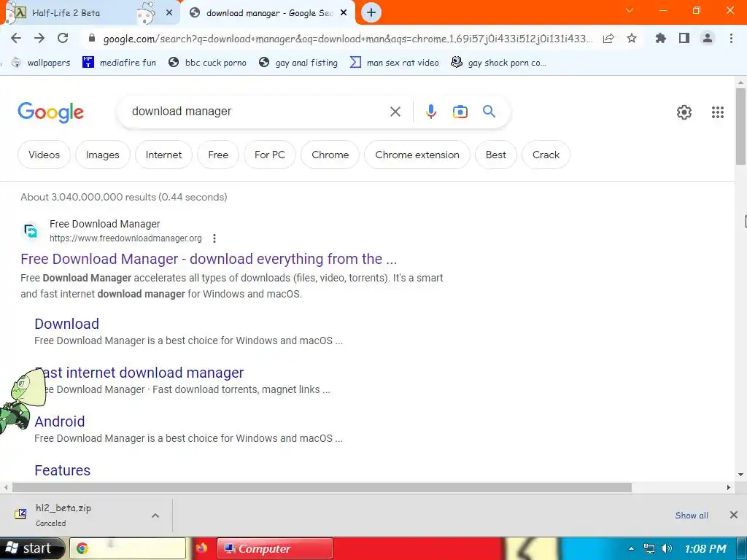The image size is (747, 560).
Task: Open the Android sitelink
Action: click(60, 421)
